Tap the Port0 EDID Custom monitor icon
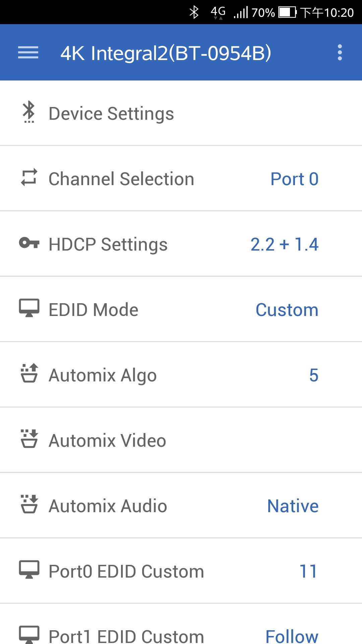The image size is (362, 644). point(29,570)
